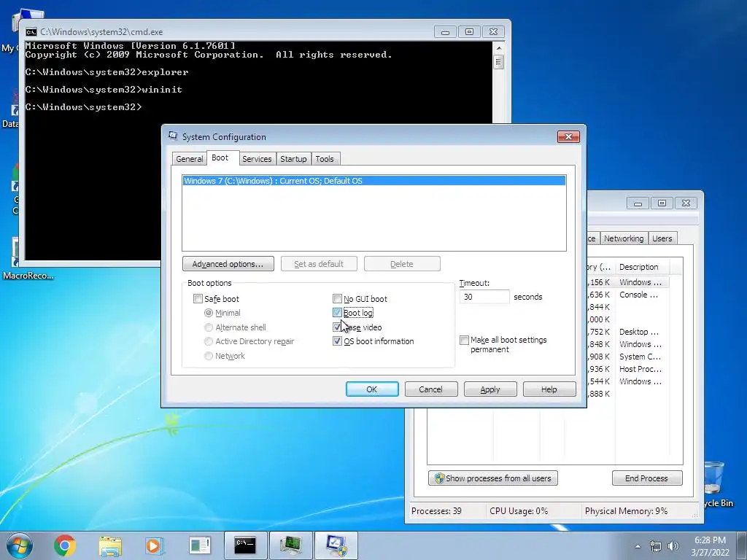Open the network tray icon

pyautogui.click(x=656, y=546)
